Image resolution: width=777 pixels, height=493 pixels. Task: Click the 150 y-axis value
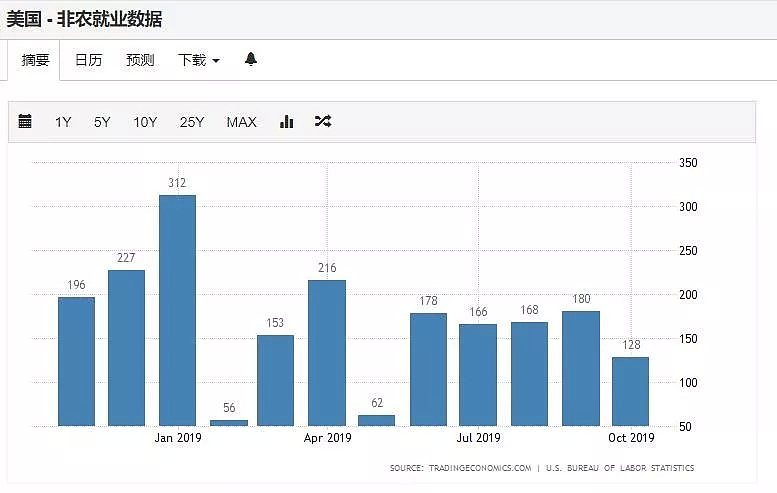[688, 339]
